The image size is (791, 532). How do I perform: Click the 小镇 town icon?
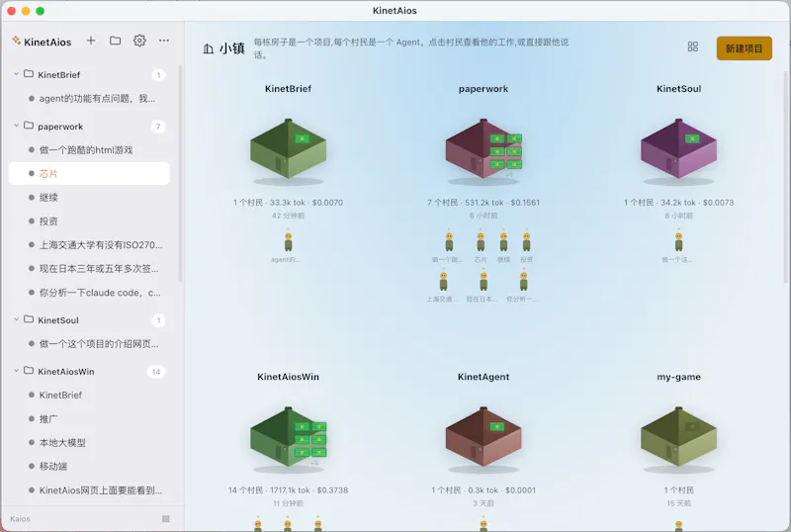pyautogui.click(x=208, y=48)
